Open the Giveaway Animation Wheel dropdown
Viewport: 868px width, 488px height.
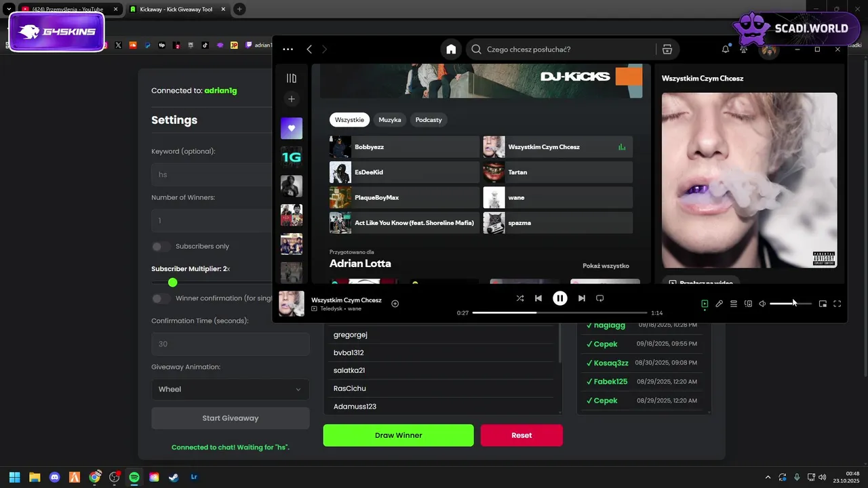point(231,389)
